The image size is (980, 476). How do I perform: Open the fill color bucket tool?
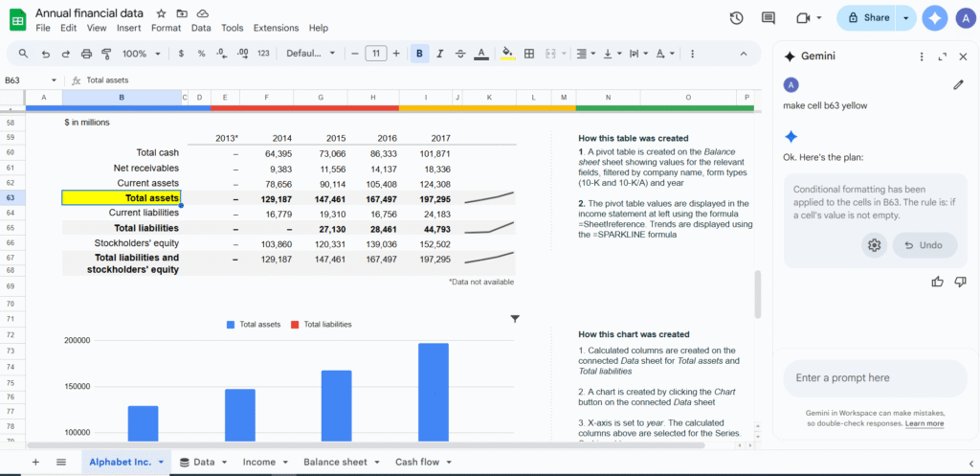(x=507, y=54)
